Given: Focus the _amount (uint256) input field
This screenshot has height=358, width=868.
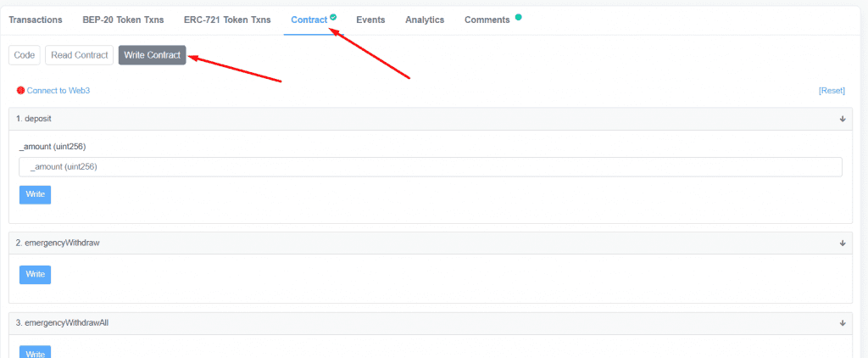Looking at the screenshot, I should pos(431,167).
